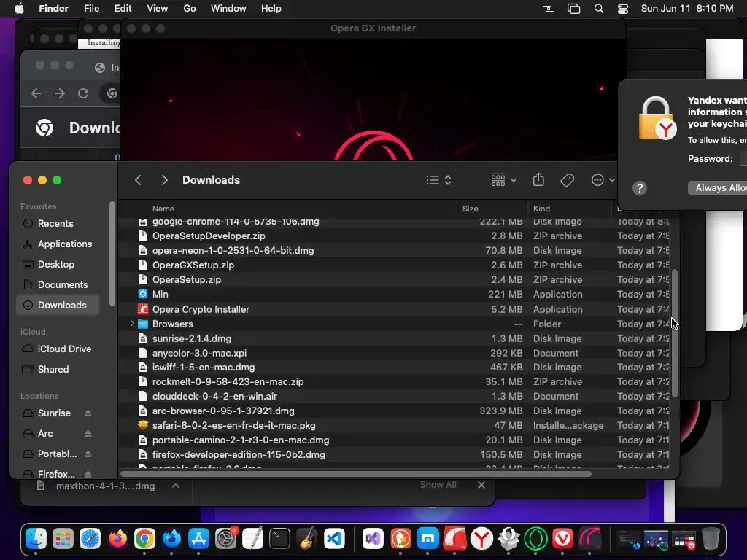Go forward in Finder Downloads window
The height and width of the screenshot is (560, 747).
tap(164, 180)
